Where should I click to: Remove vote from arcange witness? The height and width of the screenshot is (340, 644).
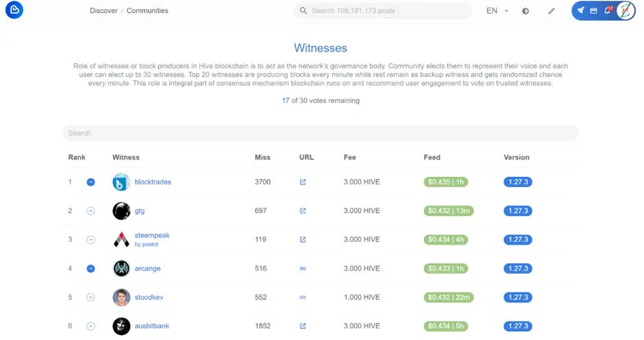(90, 269)
